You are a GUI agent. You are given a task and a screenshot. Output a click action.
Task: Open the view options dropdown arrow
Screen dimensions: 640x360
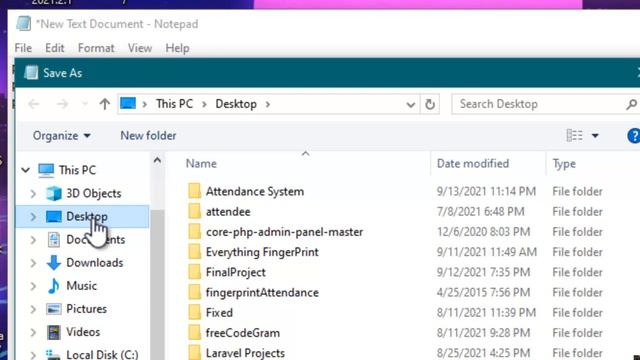pyautogui.click(x=596, y=136)
